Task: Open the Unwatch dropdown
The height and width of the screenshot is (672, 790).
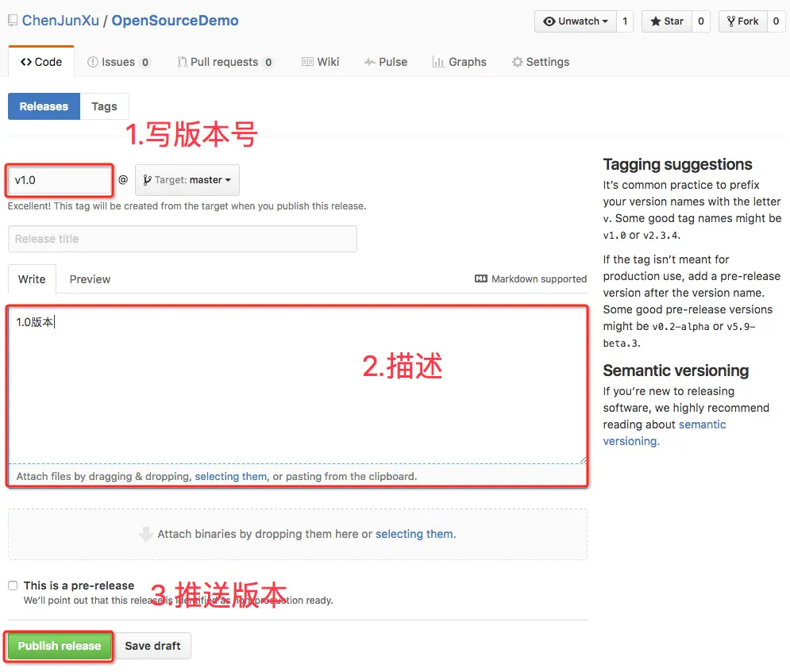Action: (x=576, y=21)
